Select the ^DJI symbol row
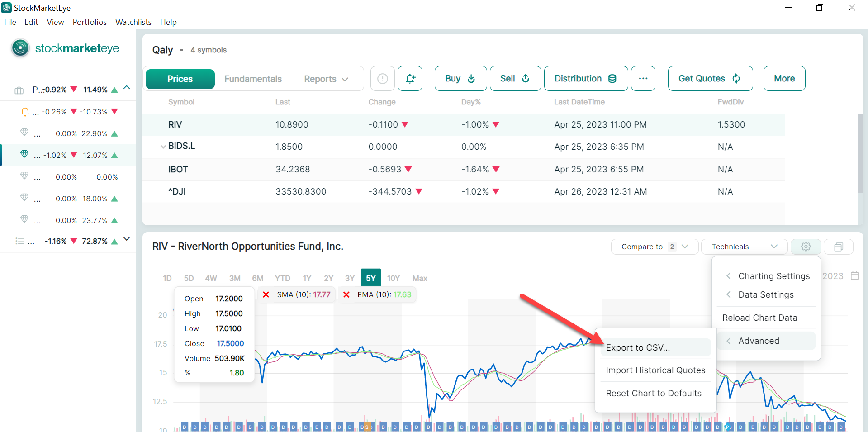The image size is (868, 432). point(464,191)
